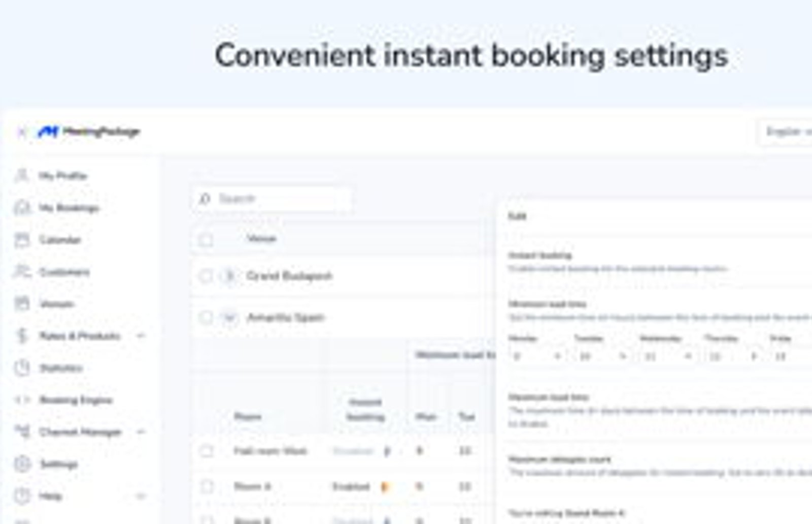The height and width of the screenshot is (524, 812).
Task: Select the Grand Budapest checkbox
Action: coord(206,276)
